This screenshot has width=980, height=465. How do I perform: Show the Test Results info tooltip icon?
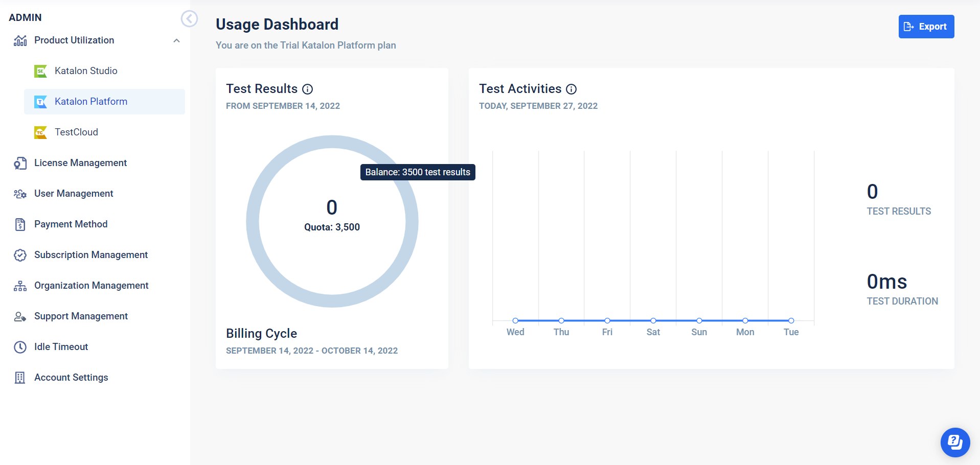pos(307,89)
